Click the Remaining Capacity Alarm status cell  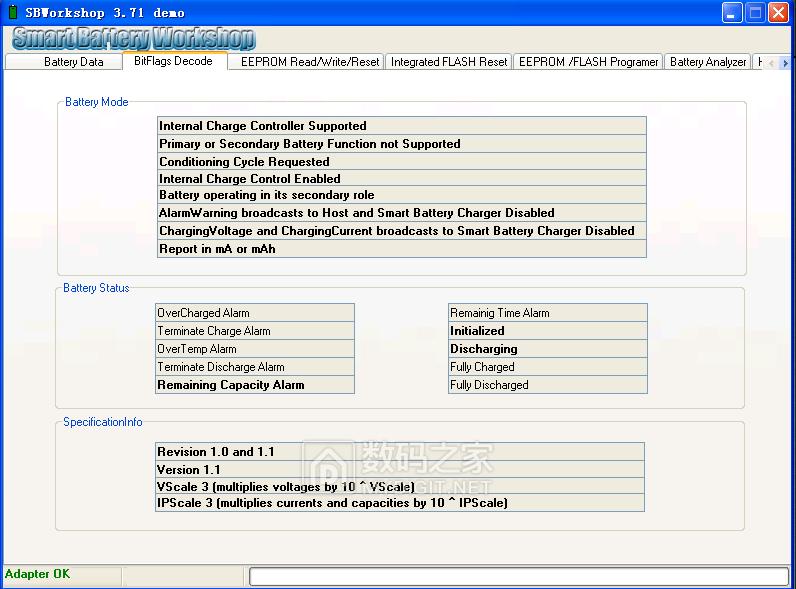(255, 385)
